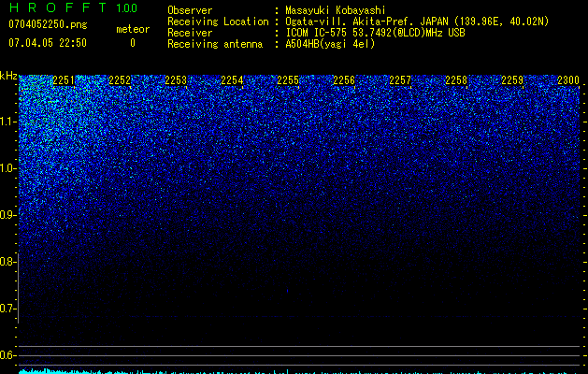Click time marker 2256
The height and width of the screenshot is (374, 588).
click(344, 80)
